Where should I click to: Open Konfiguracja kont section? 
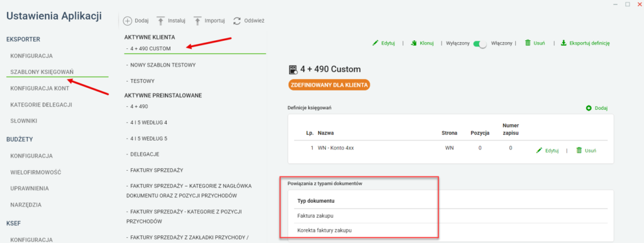(x=40, y=88)
